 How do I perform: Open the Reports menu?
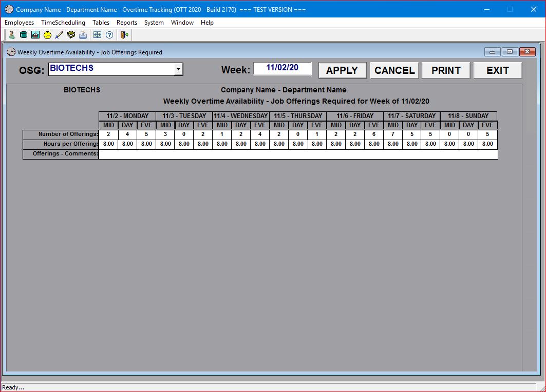pyautogui.click(x=126, y=23)
